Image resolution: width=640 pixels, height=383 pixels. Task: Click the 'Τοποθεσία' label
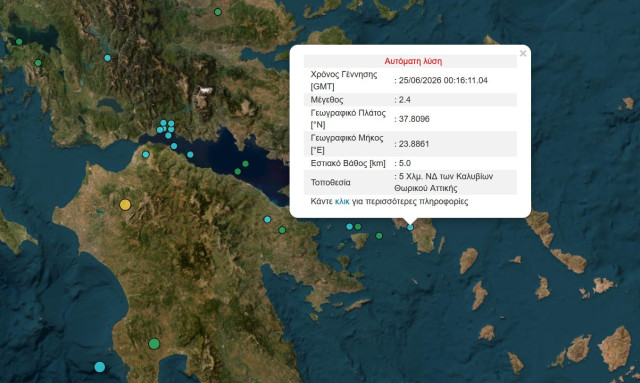tap(331, 182)
